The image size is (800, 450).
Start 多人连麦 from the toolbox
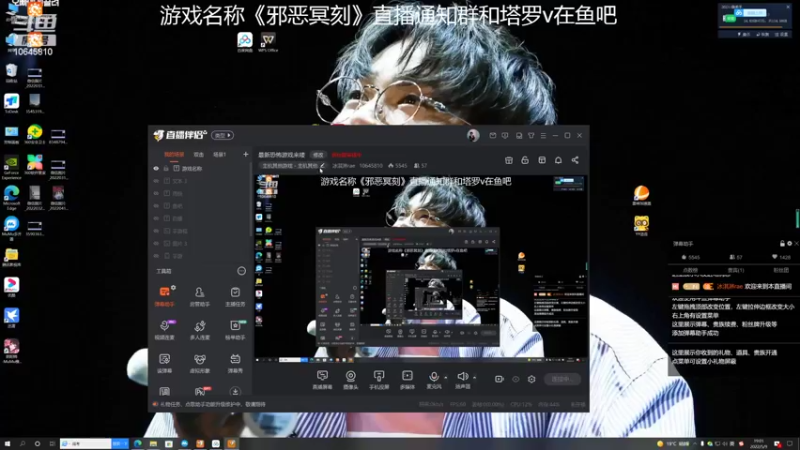pyautogui.click(x=199, y=330)
